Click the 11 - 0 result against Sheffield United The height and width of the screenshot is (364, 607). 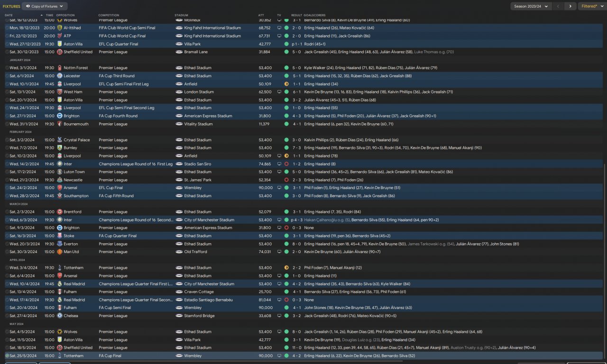(x=296, y=347)
